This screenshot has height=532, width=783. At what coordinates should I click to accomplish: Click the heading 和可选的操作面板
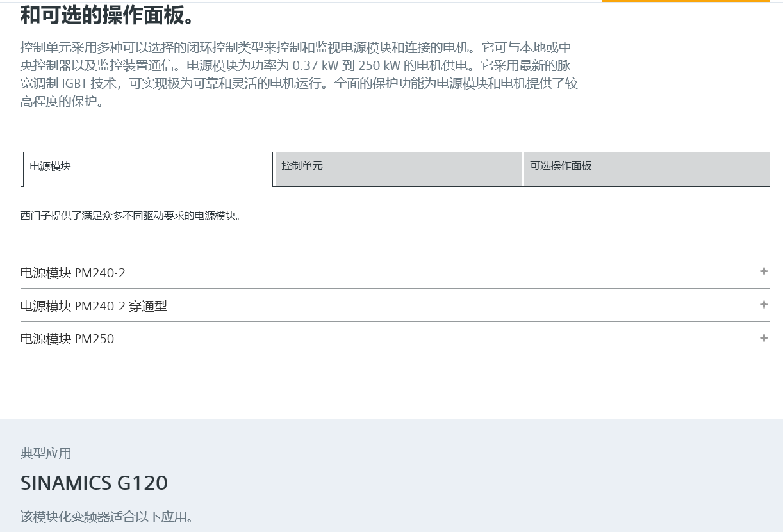point(107,15)
